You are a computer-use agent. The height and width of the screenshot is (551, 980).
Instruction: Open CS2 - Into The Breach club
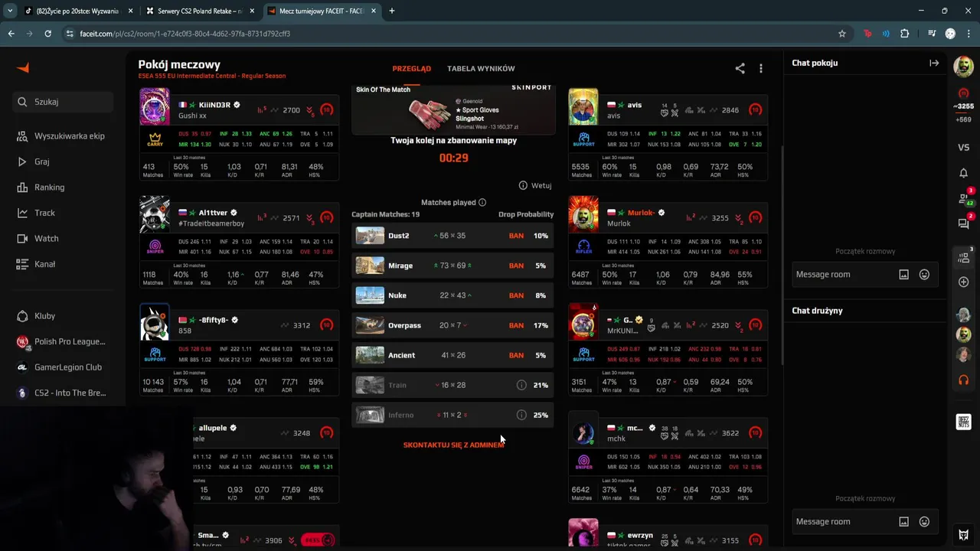click(61, 393)
